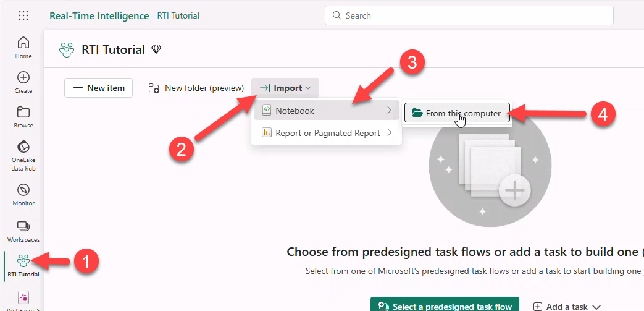
Task: Open Browse in the left navigation
Action: tap(23, 116)
